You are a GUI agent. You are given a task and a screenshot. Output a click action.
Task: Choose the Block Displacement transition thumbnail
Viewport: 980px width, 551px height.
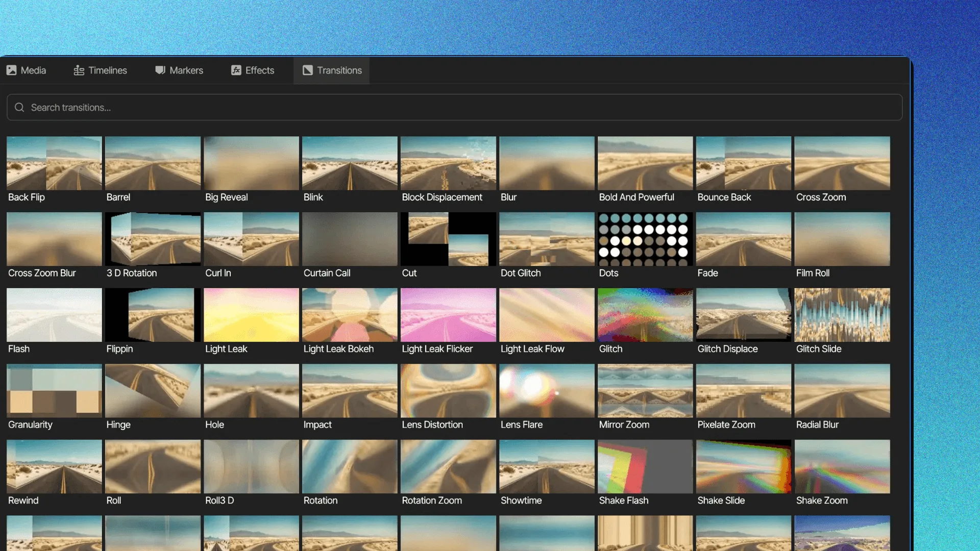coord(448,163)
